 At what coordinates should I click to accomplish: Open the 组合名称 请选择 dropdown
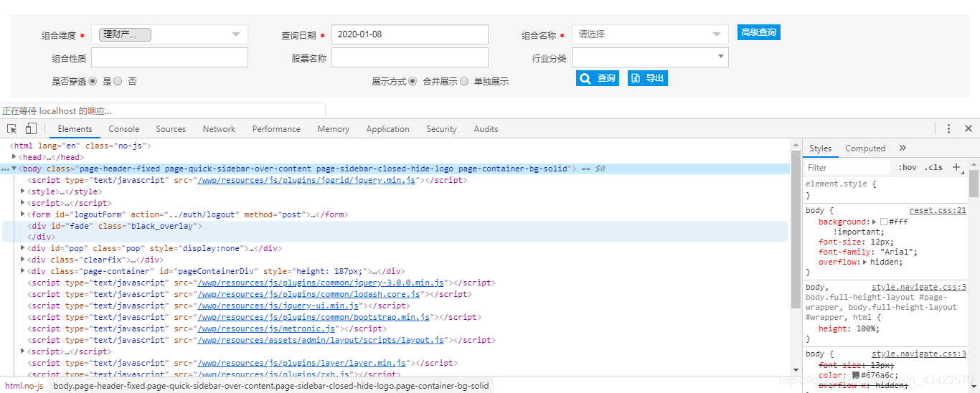[x=651, y=34]
